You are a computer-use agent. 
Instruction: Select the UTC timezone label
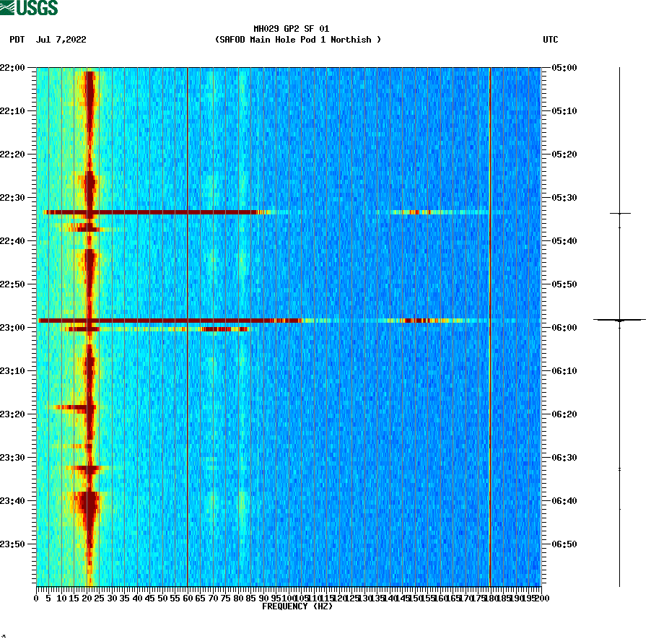[552, 40]
